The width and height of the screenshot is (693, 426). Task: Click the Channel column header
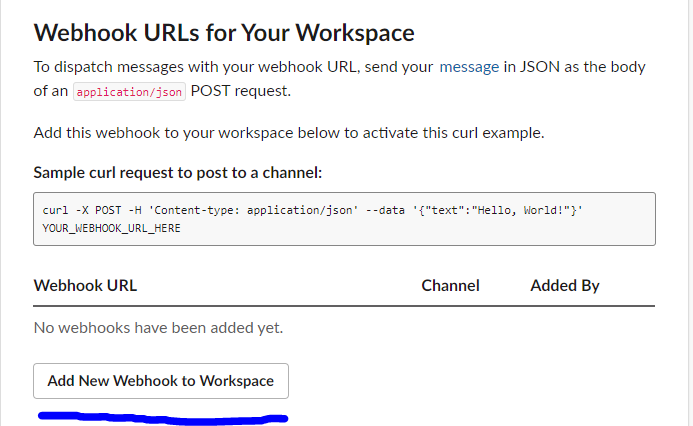(x=450, y=285)
